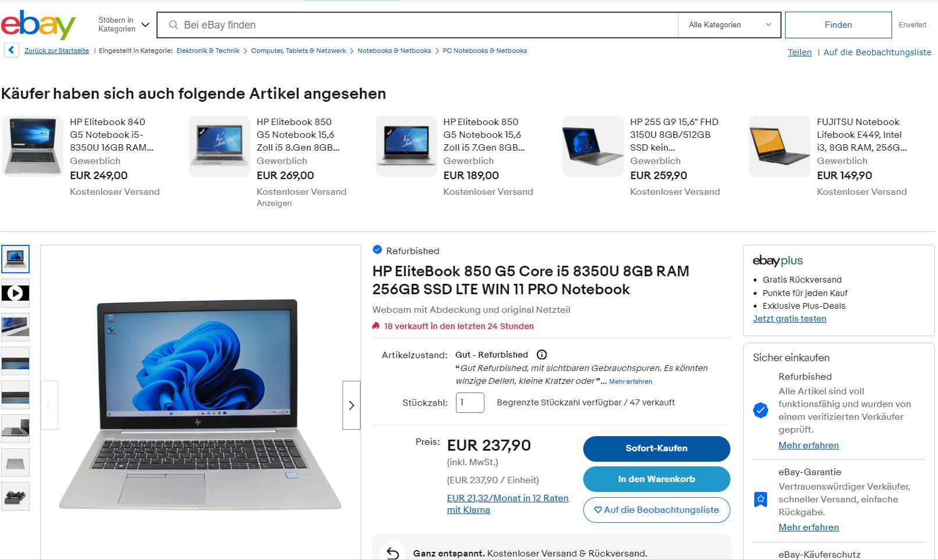Click the magnifier icon in search box
The image size is (938, 560).
pos(173,25)
